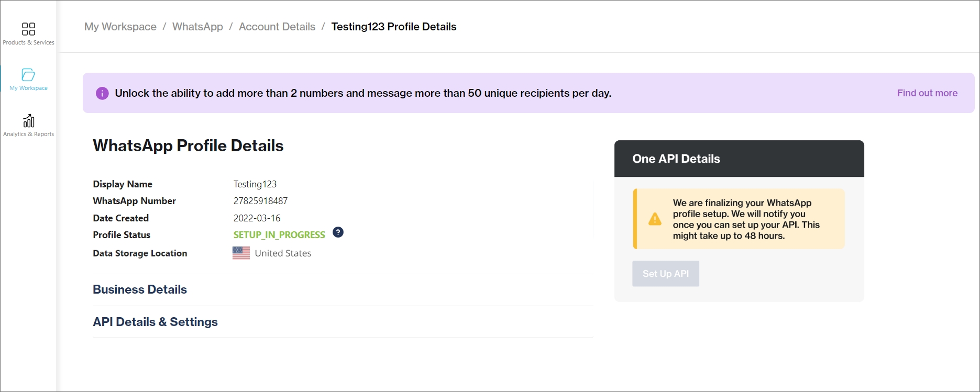Open Products & Services grid icon

pos(28,29)
